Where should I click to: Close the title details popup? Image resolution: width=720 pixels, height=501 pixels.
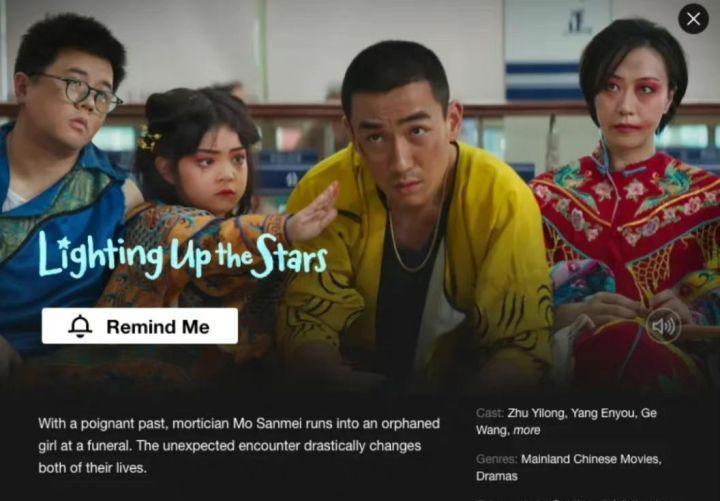[x=693, y=19]
